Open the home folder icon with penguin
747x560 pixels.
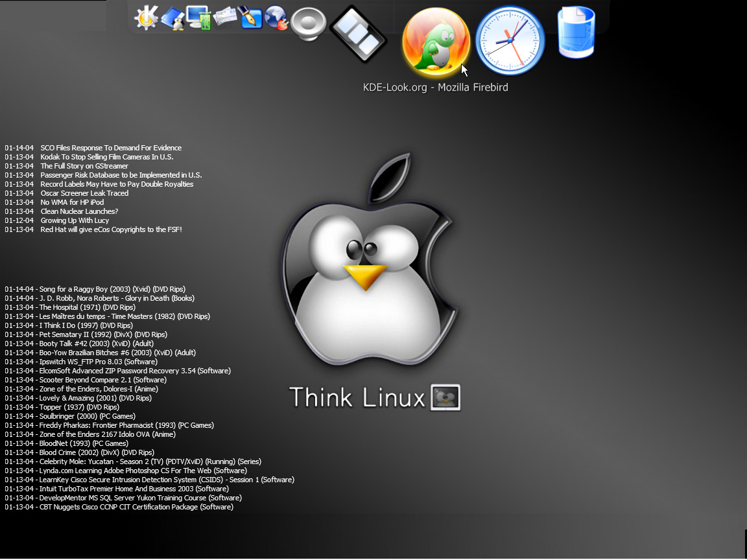click(173, 19)
